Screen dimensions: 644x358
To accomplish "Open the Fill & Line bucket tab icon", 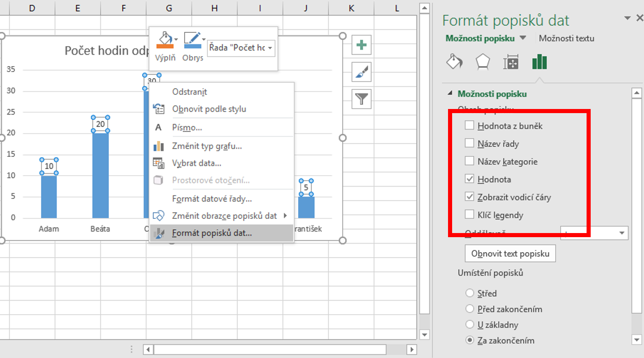I will [x=454, y=62].
